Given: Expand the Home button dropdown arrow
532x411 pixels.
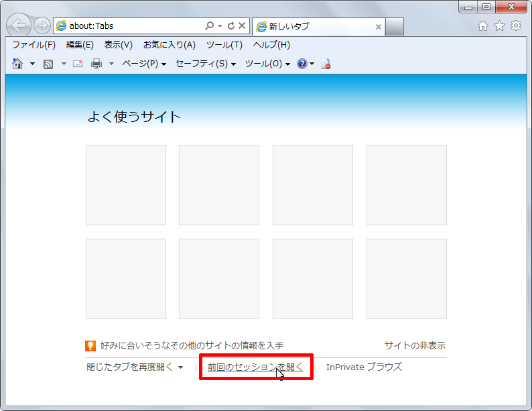Looking at the screenshot, I should tap(32, 64).
